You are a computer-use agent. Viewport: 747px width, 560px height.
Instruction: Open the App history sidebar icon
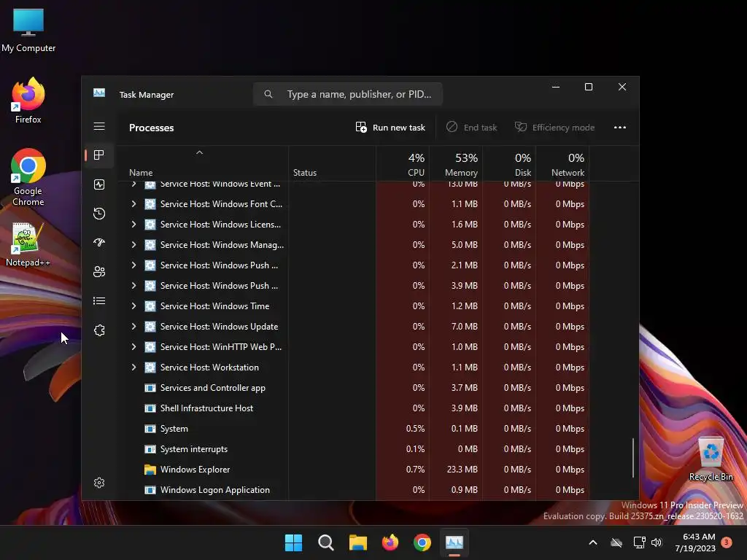pyautogui.click(x=99, y=214)
